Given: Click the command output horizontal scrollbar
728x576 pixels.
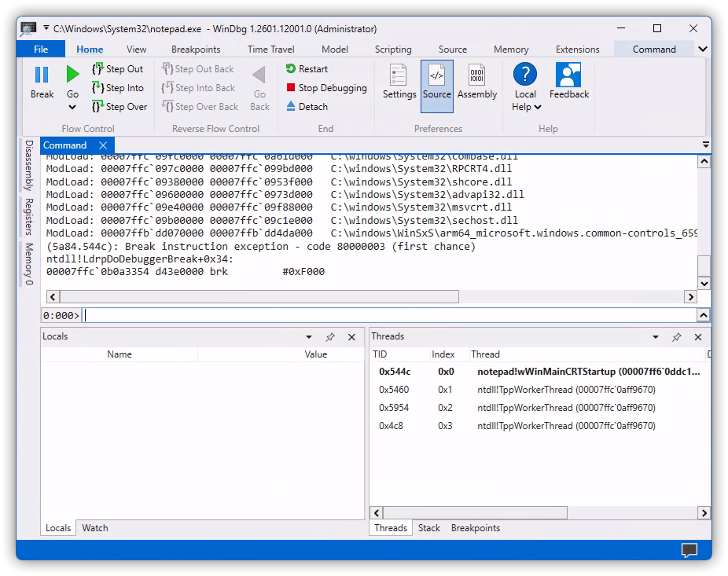Looking at the screenshot, I should click(259, 297).
